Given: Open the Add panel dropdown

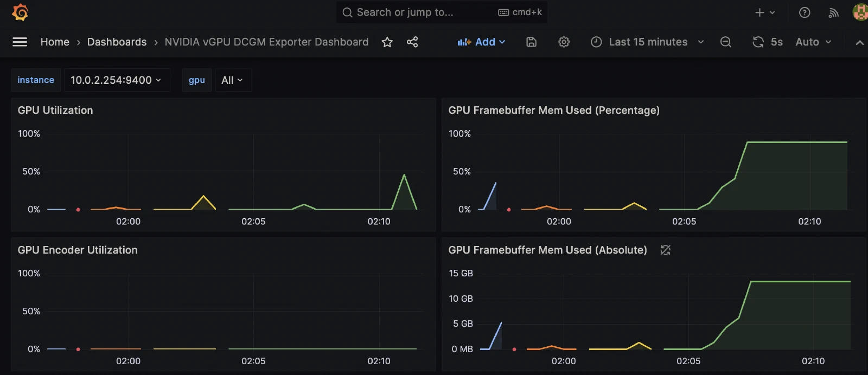Looking at the screenshot, I should coord(482,42).
